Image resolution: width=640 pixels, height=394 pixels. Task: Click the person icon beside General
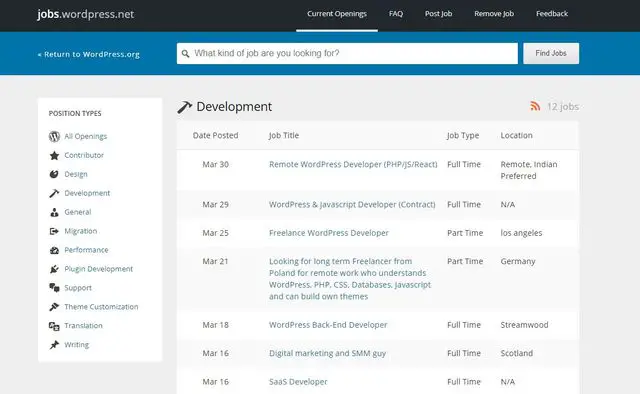coord(54,212)
